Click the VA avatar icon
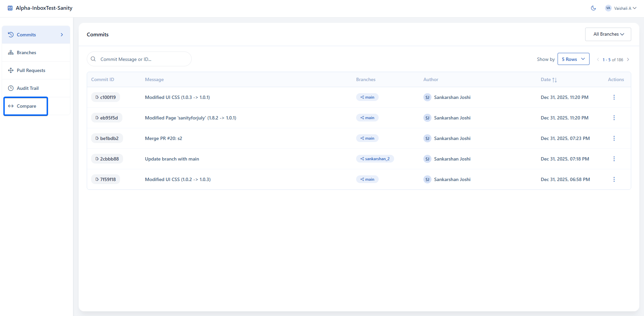The width and height of the screenshot is (644, 316). tap(608, 8)
